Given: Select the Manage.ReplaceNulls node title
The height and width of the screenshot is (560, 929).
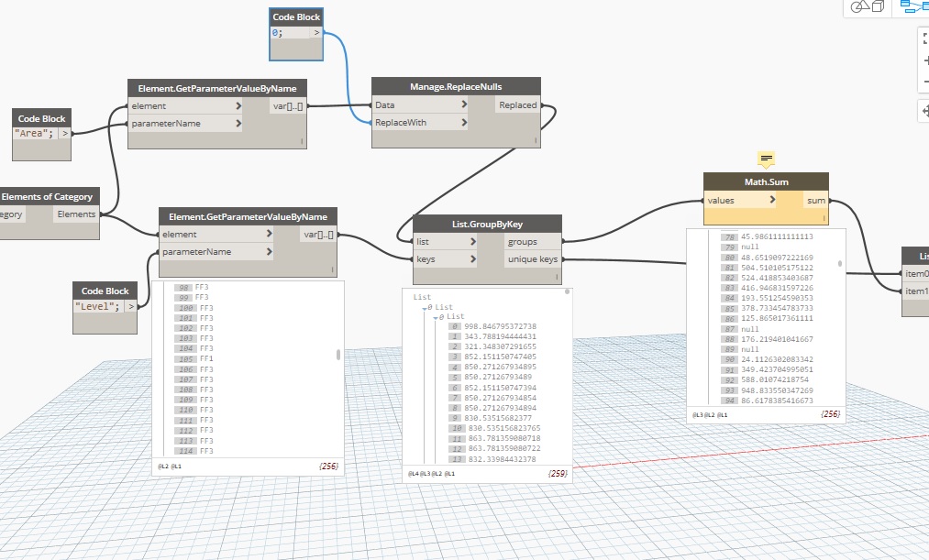Looking at the screenshot, I should point(456,86).
